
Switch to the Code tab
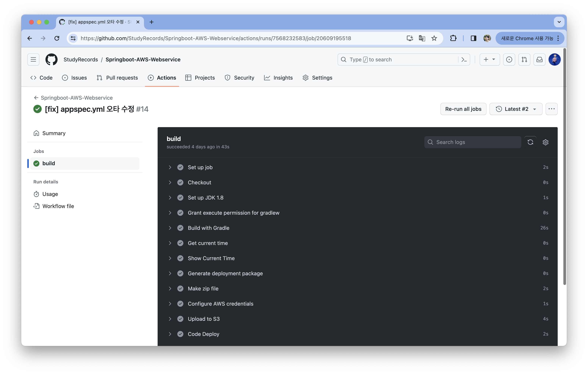point(41,78)
